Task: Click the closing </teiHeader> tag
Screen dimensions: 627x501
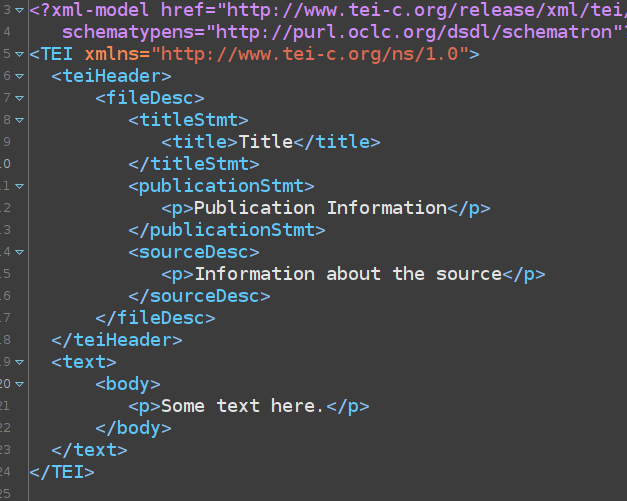Action: pos(117,340)
